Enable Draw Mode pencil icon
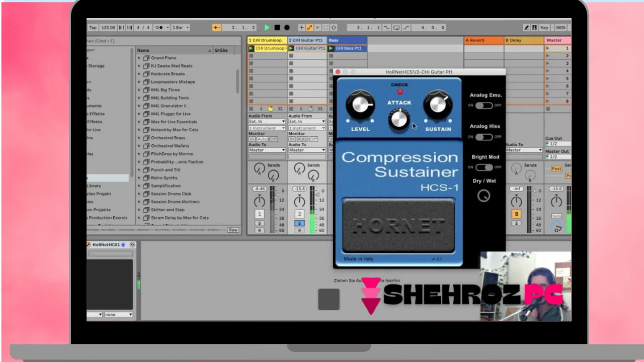This screenshot has width=644, height=362. (526, 28)
